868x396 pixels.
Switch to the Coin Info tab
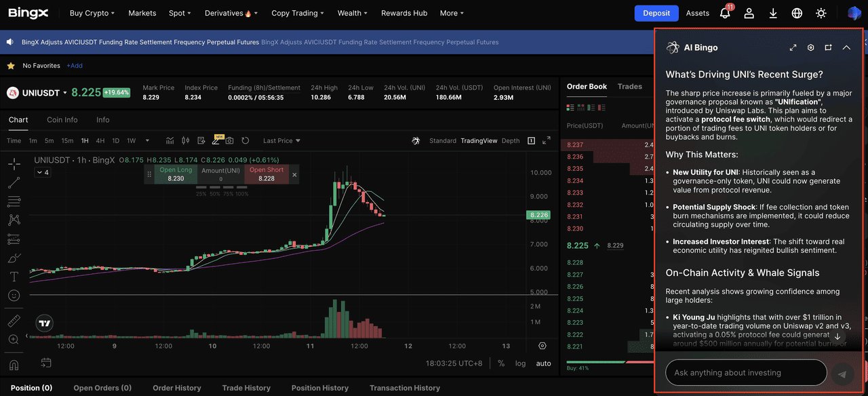62,120
